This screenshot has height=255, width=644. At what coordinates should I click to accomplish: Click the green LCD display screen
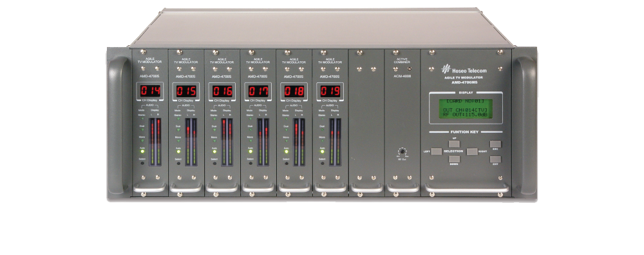coord(466,109)
